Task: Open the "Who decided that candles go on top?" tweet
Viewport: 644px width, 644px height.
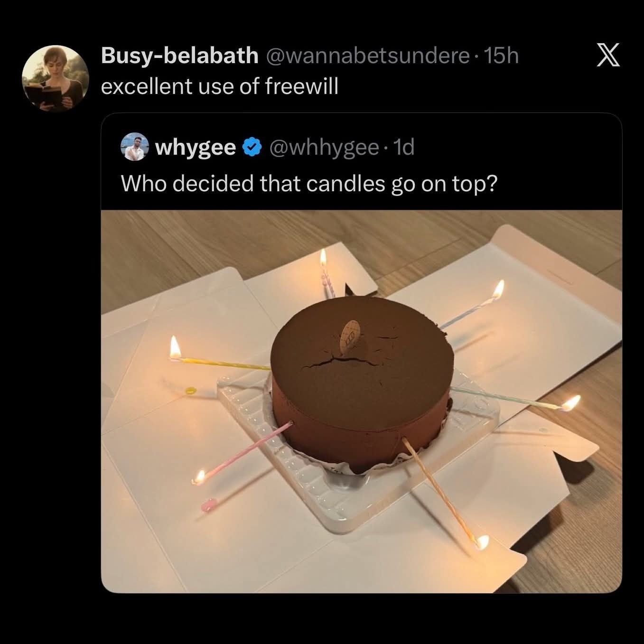Action: (x=308, y=184)
